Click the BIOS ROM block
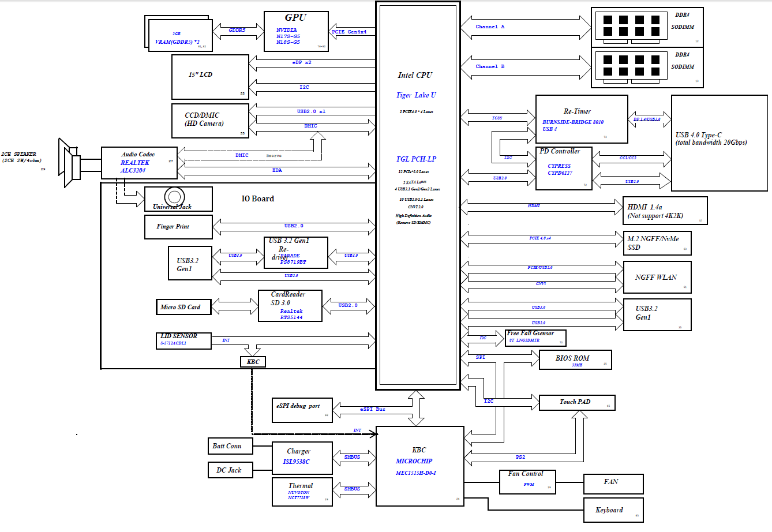This screenshot has width=772, height=532. click(575, 360)
